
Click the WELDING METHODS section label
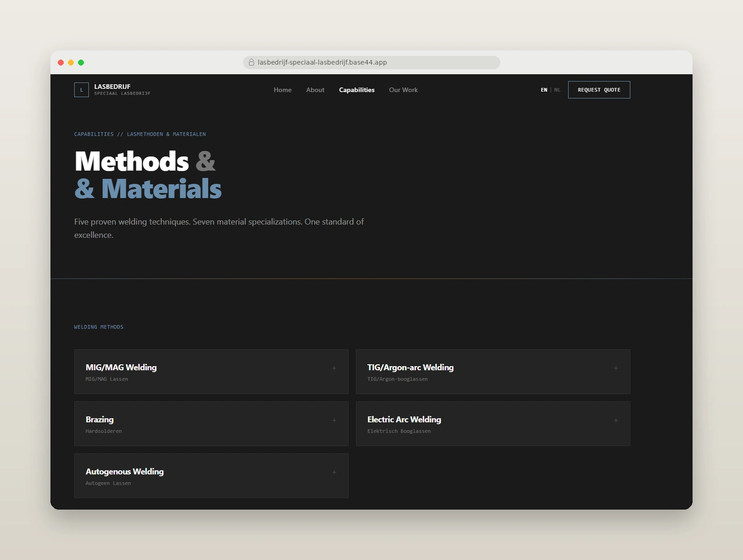pyautogui.click(x=99, y=327)
